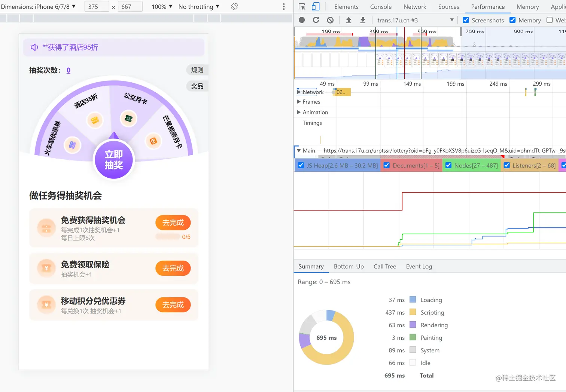
Task: Open the No throttling dropdown
Action: (x=199, y=6)
